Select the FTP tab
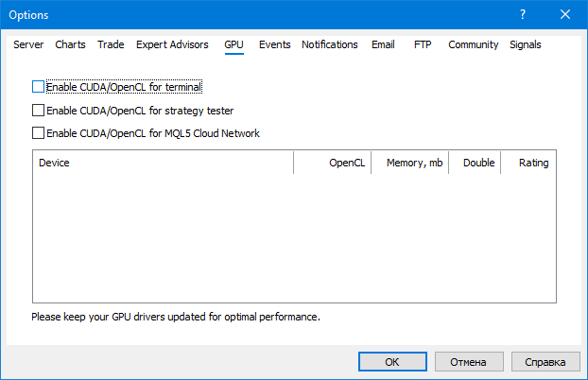The width and height of the screenshot is (588, 380). point(422,44)
